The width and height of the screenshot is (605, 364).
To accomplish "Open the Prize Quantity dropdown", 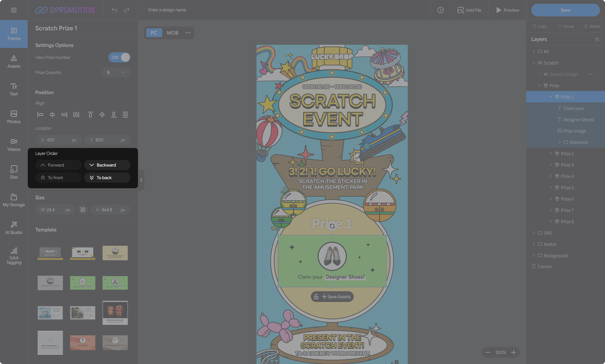I will pos(116,72).
